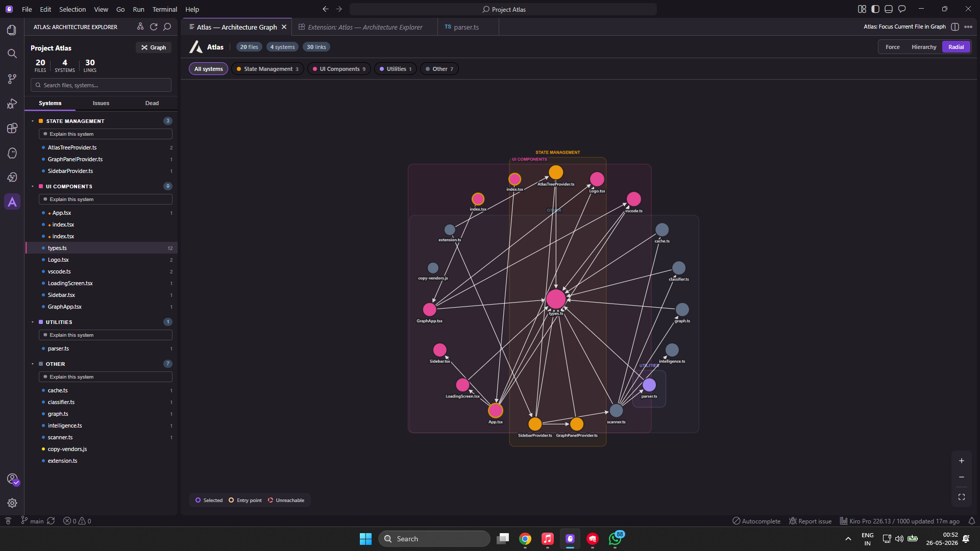980x551 pixels.
Task: Open notifications bell in status bar
Action: pyautogui.click(x=972, y=521)
